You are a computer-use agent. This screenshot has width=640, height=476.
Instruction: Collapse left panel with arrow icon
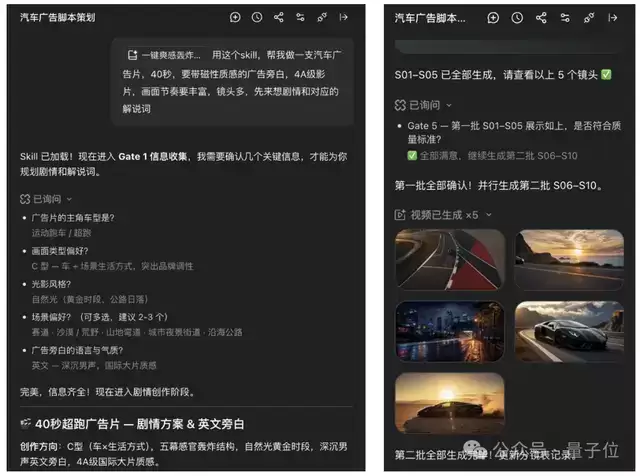pos(344,17)
